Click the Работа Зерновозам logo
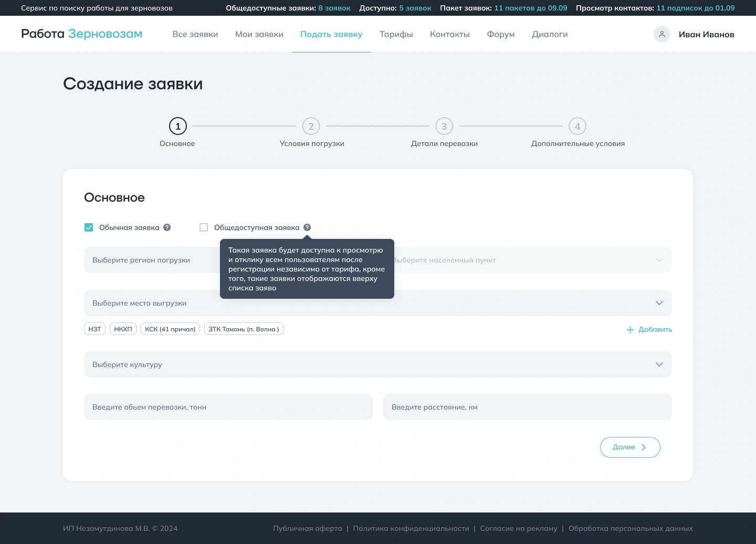Screen dimensions: 756x544 [x=82, y=34]
